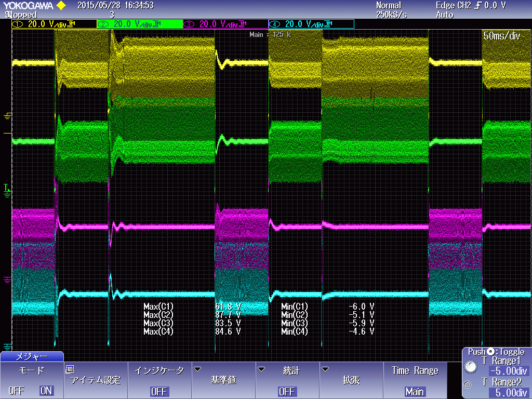Viewport: 532px width, 399px height.
Task: Select the cyan CH4 20.0 V/div label
Action: pos(312,24)
